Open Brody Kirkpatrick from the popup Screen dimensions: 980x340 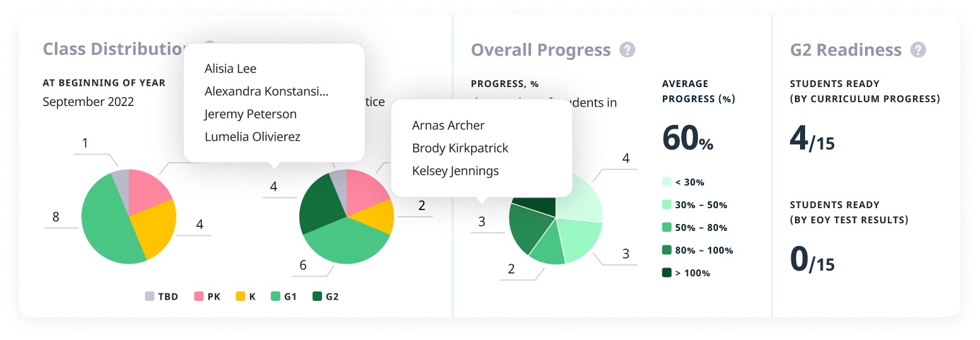[x=460, y=148]
